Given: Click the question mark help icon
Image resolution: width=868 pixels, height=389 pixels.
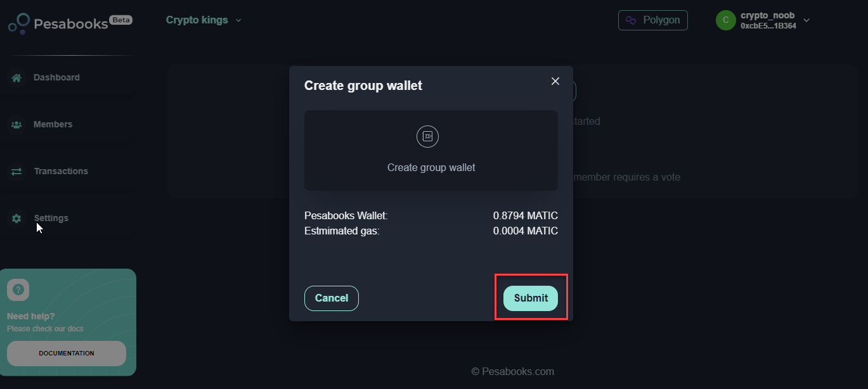Looking at the screenshot, I should [18, 290].
